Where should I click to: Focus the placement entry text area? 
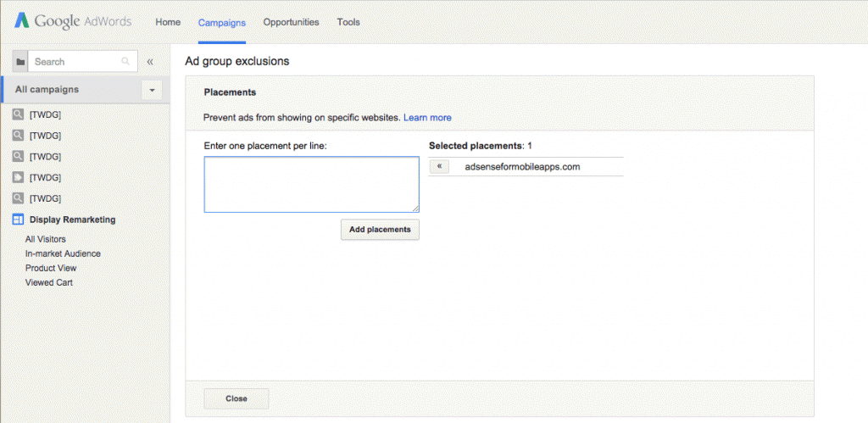point(312,184)
